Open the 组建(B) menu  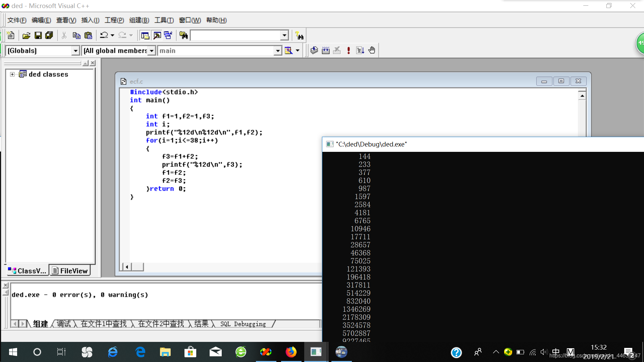pyautogui.click(x=139, y=20)
